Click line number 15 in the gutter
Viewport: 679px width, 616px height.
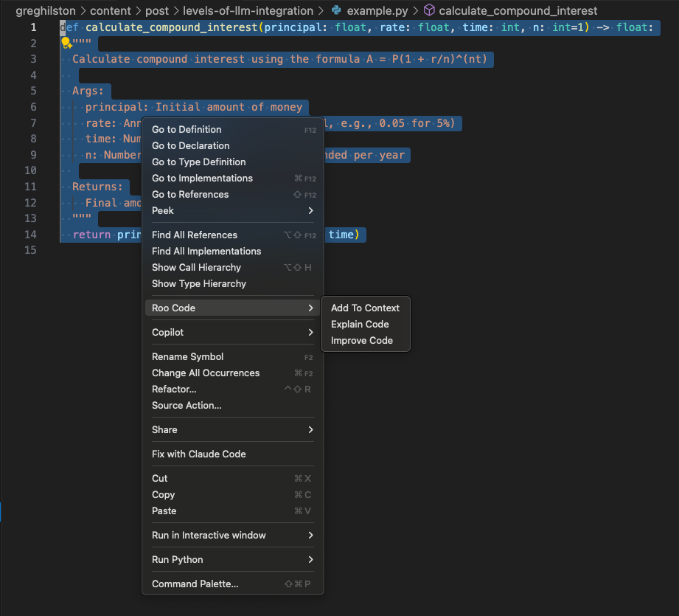tap(30, 250)
